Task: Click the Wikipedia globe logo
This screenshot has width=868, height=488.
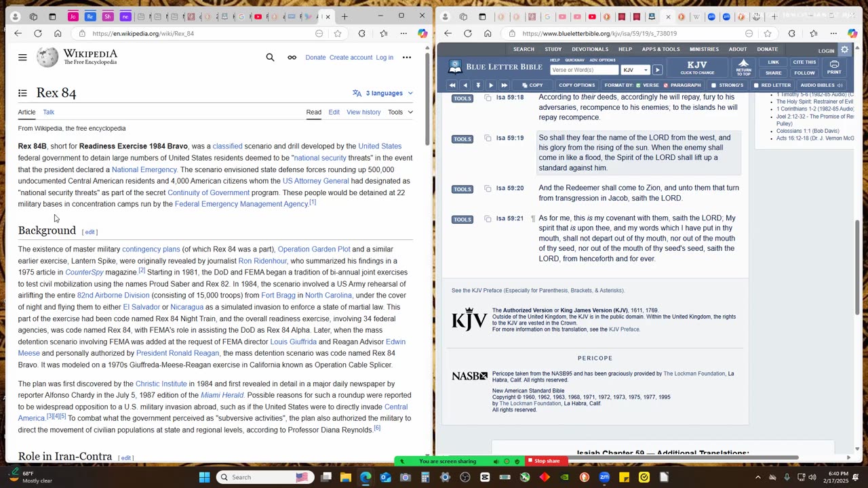Action: click(47, 58)
